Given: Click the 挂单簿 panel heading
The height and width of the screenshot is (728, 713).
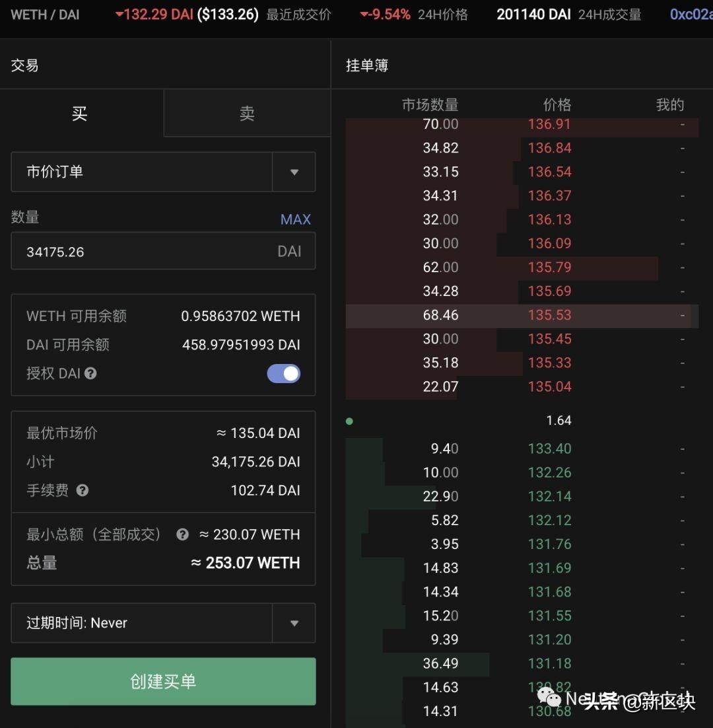Looking at the screenshot, I should (x=367, y=65).
